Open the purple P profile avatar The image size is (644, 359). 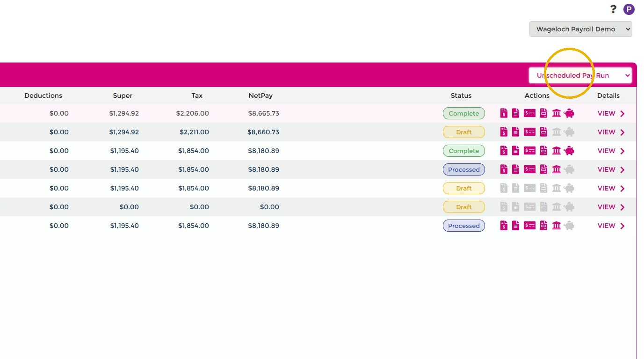629,9
